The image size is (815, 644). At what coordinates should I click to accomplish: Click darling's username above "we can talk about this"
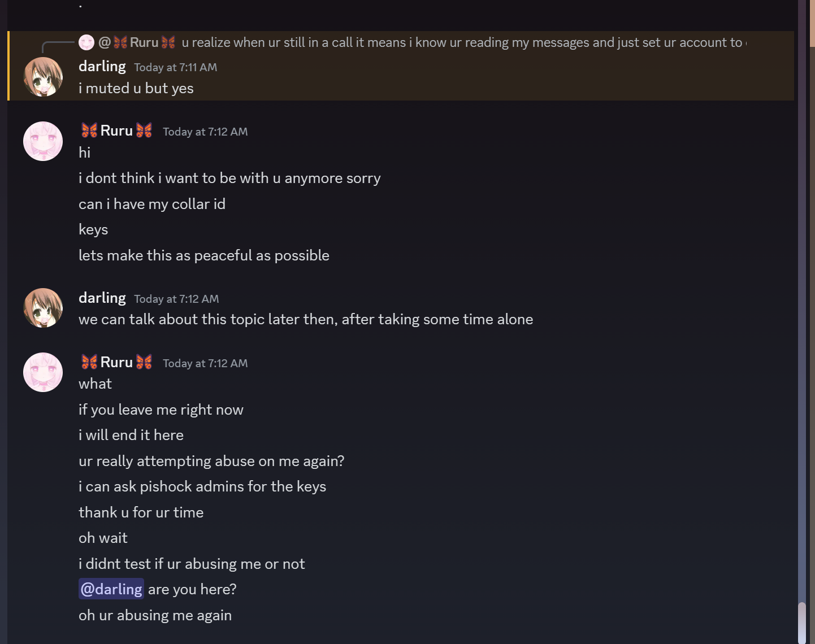click(102, 298)
